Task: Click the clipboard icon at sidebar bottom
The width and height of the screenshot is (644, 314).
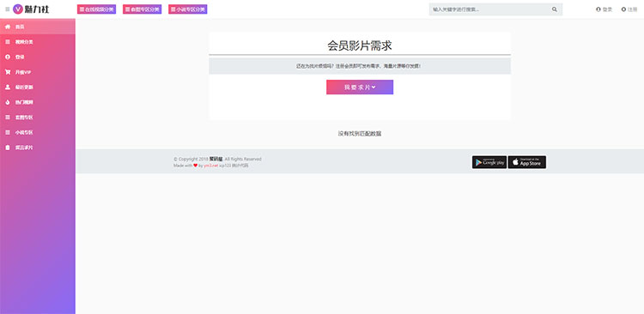Action: 8,148
